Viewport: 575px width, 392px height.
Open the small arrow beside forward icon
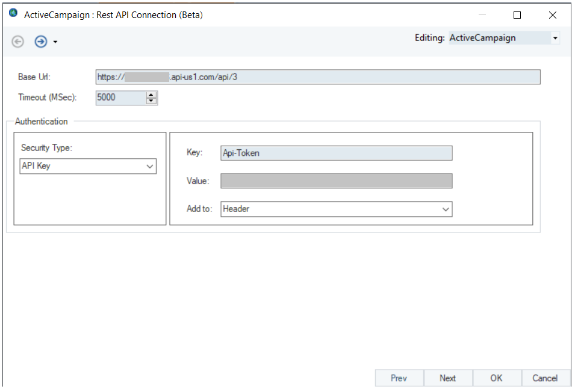click(x=55, y=42)
